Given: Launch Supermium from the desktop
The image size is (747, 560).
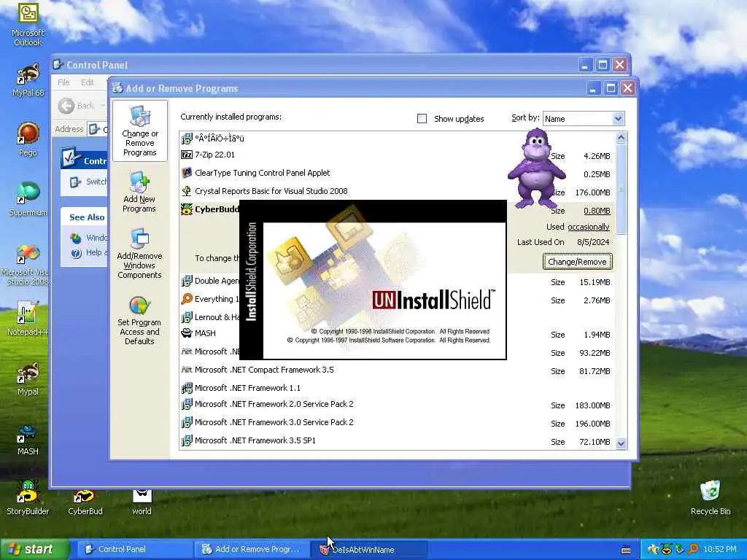Looking at the screenshot, I should (x=28, y=199).
